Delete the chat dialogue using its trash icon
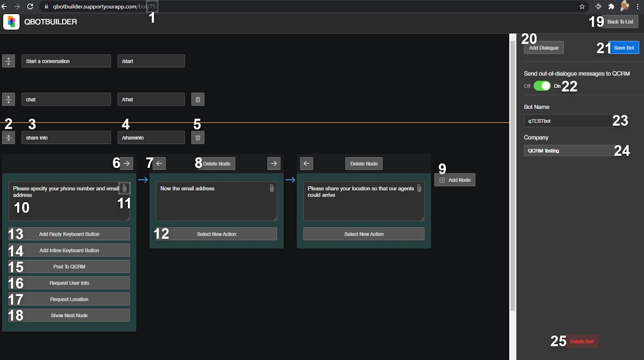The image size is (644, 360). point(198,100)
